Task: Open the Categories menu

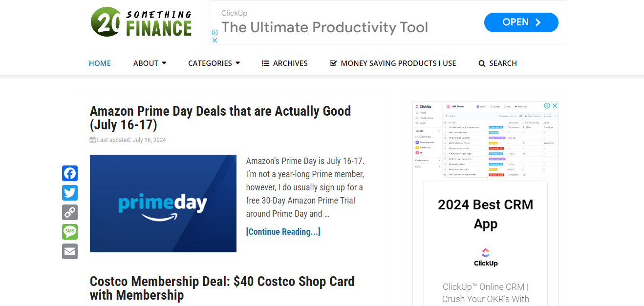Action: point(214,63)
